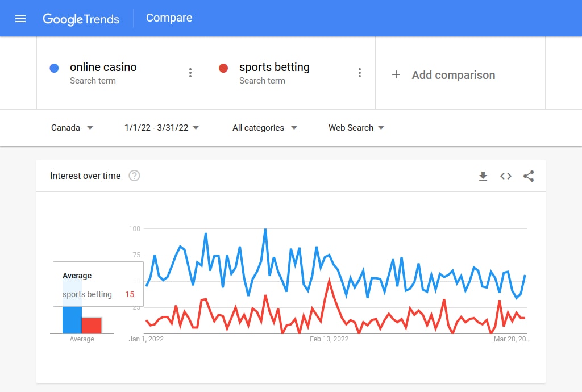Edit the sports betting search term
This screenshot has height=392, width=582.
pos(275,67)
